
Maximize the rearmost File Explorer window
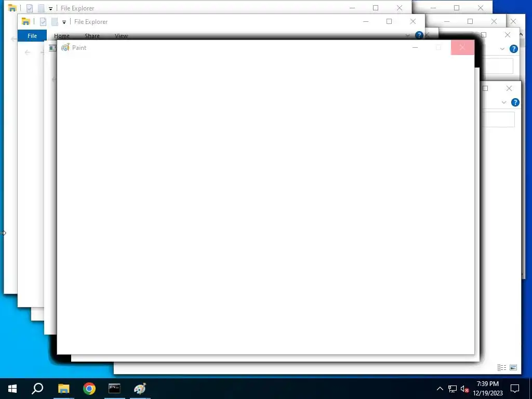tap(376, 8)
